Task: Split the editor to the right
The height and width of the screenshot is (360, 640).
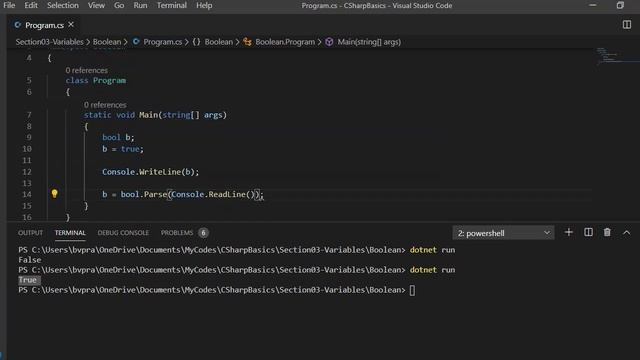Action: pos(627,25)
